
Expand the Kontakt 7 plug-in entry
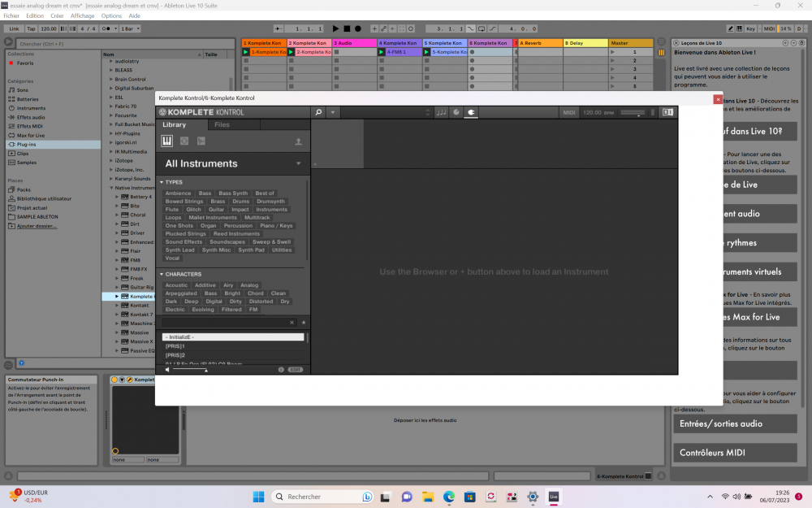[117, 315]
